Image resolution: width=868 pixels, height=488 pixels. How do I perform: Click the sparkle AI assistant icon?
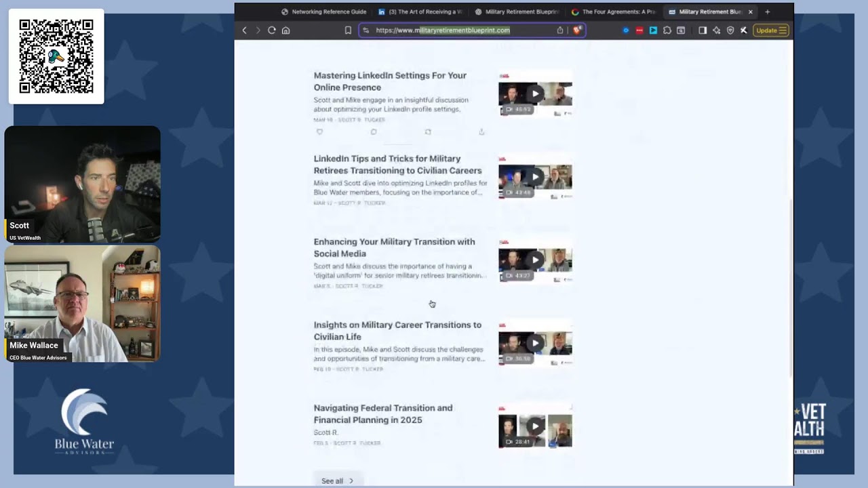[x=716, y=30]
